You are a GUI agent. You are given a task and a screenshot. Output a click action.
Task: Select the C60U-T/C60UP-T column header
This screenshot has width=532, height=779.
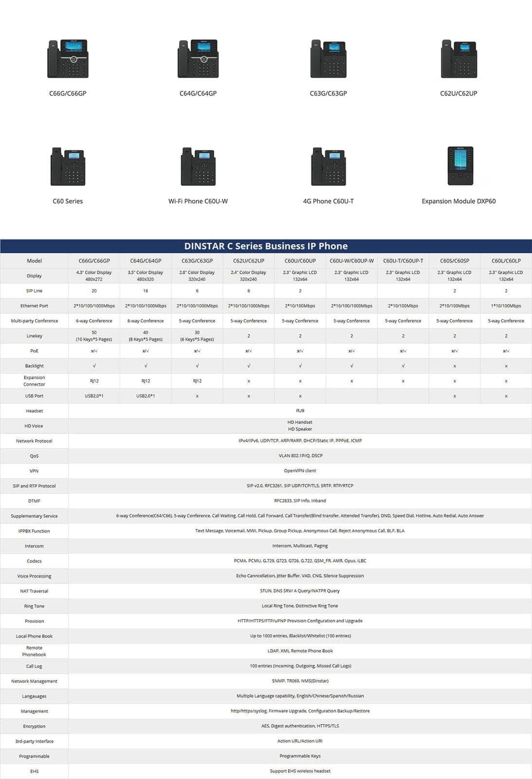(404, 261)
